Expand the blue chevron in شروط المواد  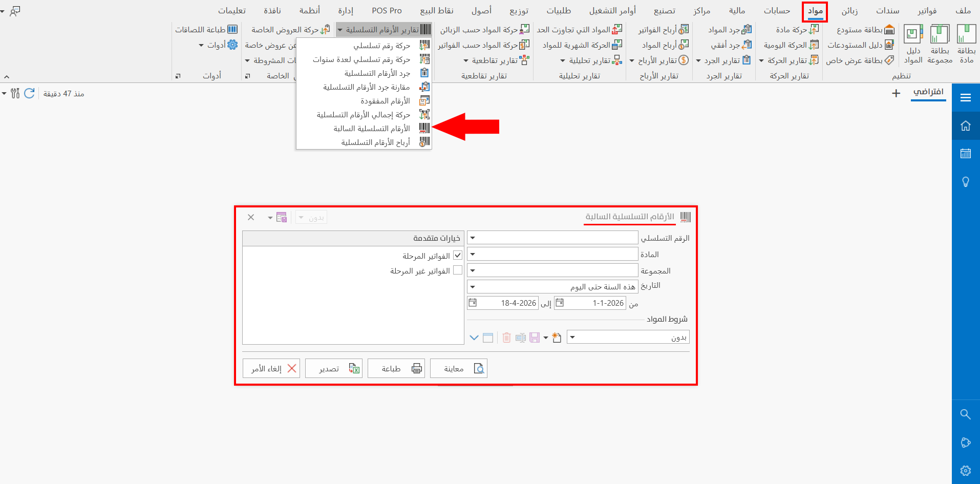[474, 338]
